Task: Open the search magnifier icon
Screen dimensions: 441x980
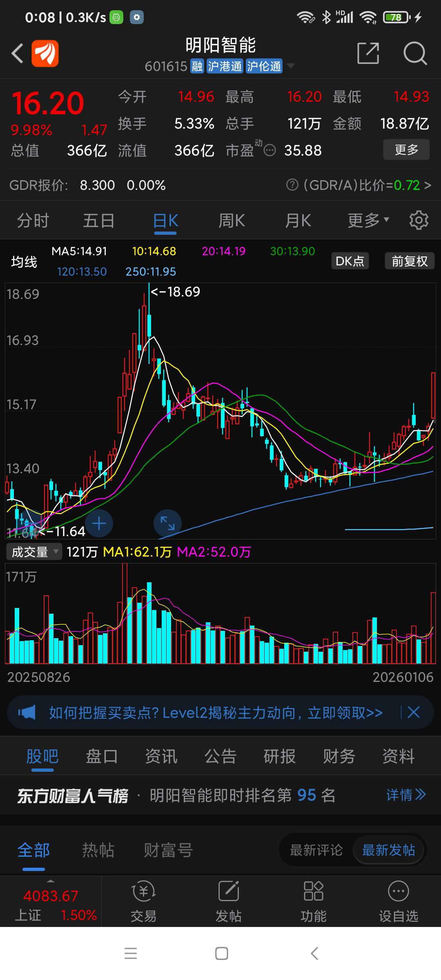Action: point(415,53)
